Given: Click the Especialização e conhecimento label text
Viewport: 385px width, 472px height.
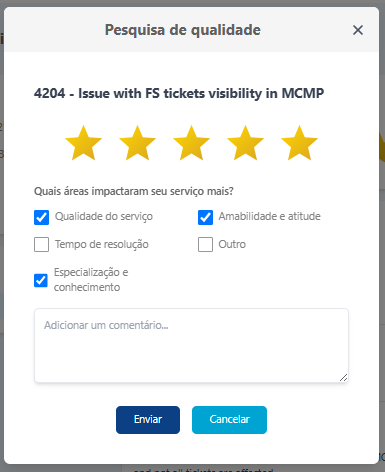Looking at the screenshot, I should tap(91, 280).
